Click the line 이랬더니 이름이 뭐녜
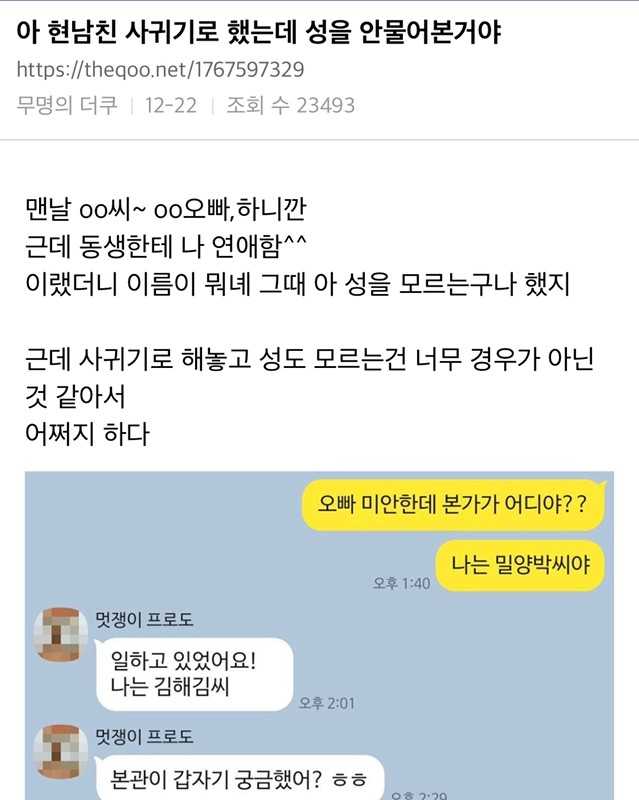The height and width of the screenshot is (800, 639). pos(297,284)
